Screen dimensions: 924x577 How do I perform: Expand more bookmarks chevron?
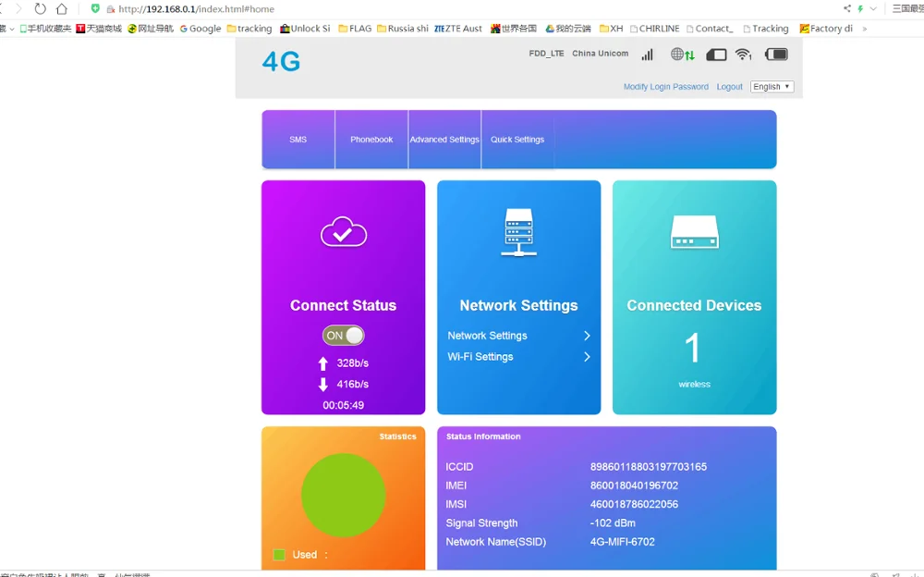click(x=865, y=29)
